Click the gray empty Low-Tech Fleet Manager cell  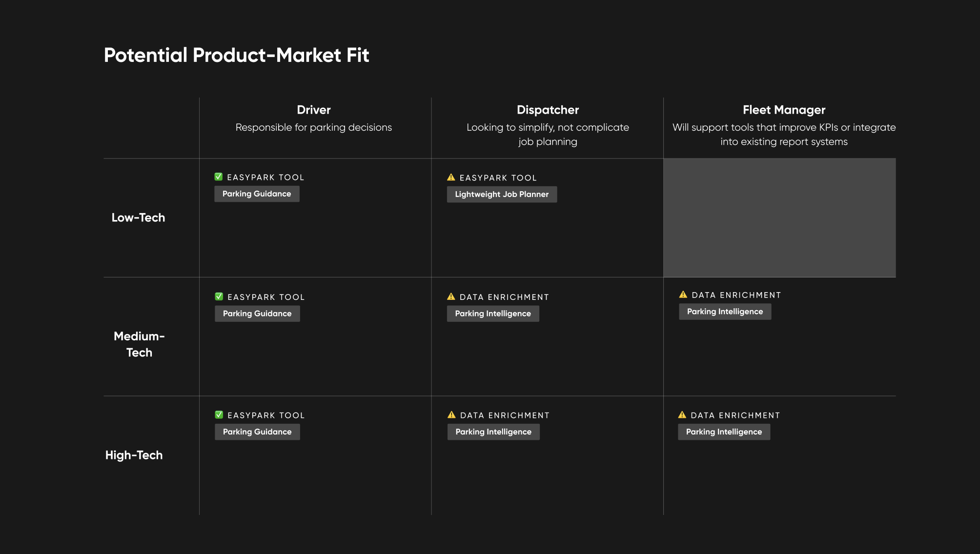779,218
